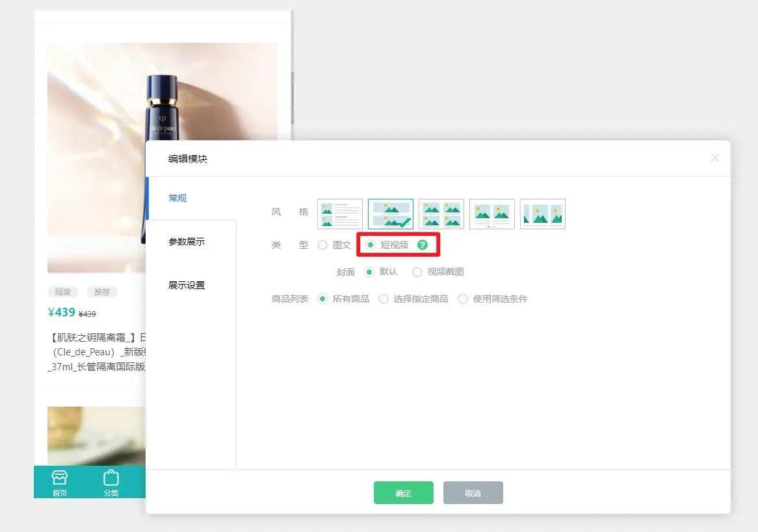Switch to the 参数展示 tab

(x=187, y=242)
